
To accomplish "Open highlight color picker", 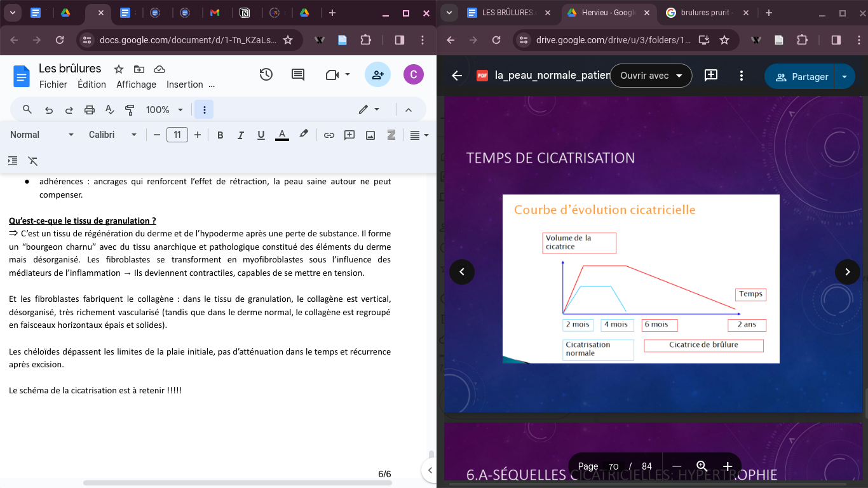I will point(304,135).
